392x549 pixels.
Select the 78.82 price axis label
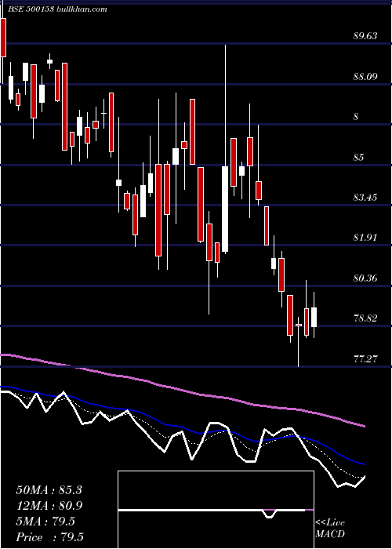pyautogui.click(x=365, y=318)
